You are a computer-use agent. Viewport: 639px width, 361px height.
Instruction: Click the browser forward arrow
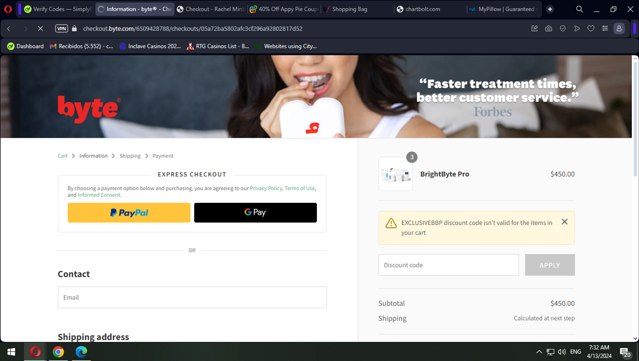point(25,29)
